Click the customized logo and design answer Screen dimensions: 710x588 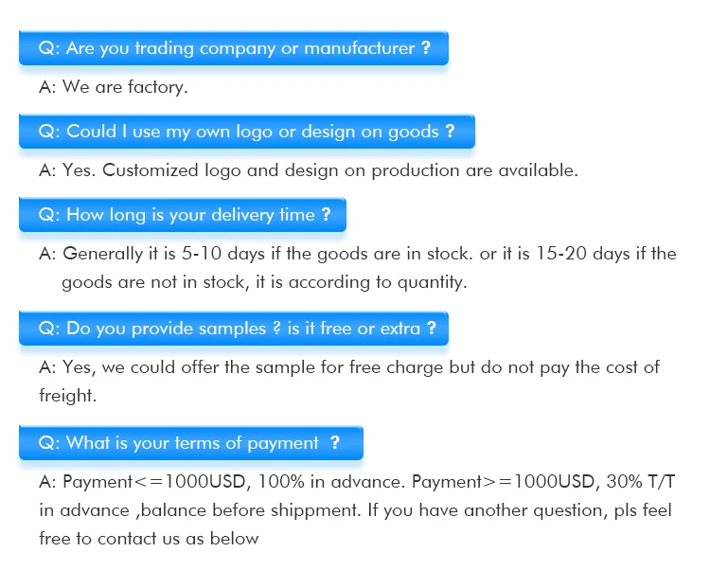point(308,171)
